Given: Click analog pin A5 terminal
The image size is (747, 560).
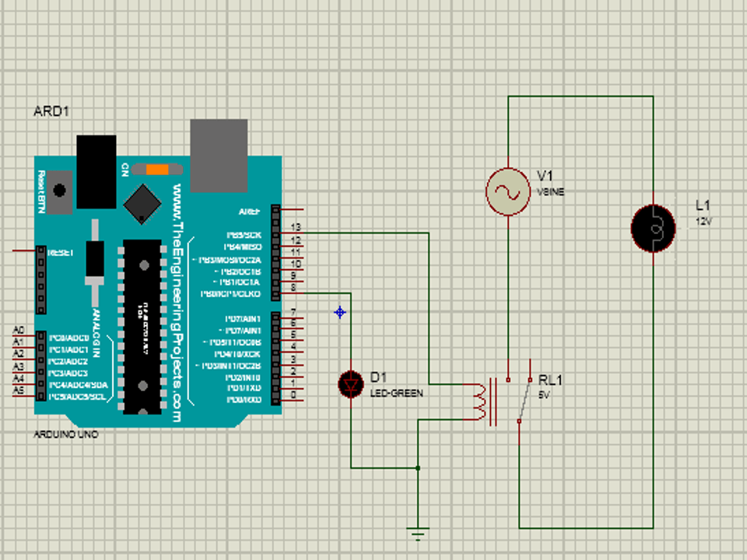Looking at the screenshot, I should pos(24,396).
